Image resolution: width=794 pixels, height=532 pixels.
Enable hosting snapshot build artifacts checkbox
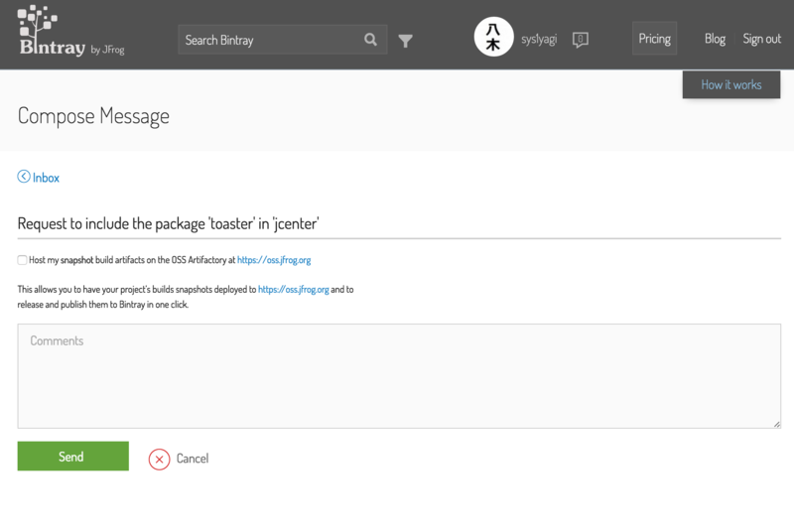22,260
